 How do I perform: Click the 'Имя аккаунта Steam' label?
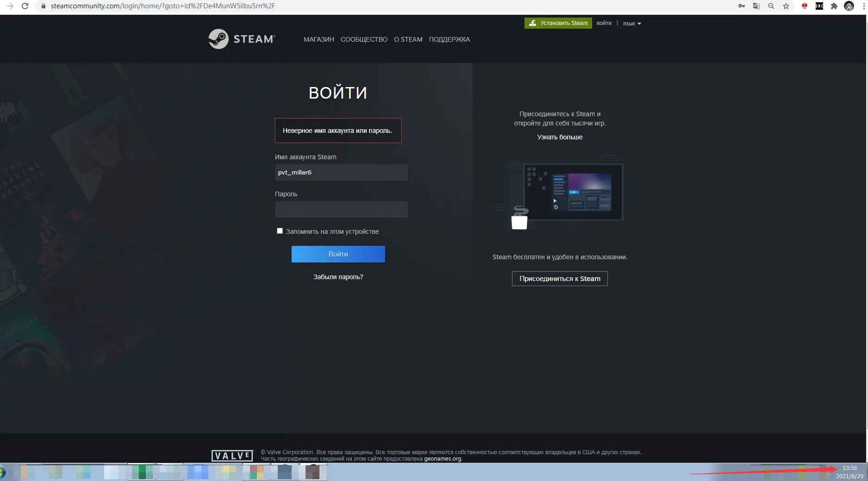pos(306,157)
